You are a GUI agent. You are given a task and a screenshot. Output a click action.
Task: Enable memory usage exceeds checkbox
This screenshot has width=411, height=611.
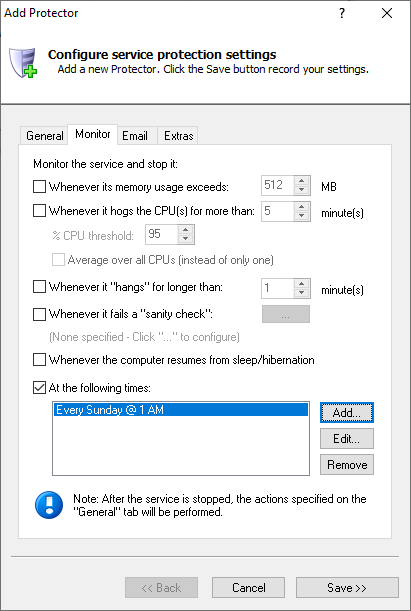point(39,187)
